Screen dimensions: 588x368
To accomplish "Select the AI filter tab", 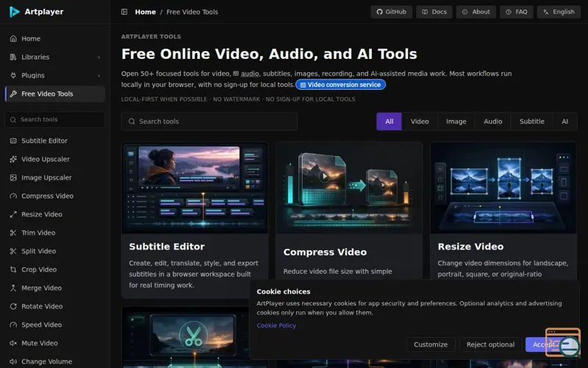I will pyautogui.click(x=564, y=121).
